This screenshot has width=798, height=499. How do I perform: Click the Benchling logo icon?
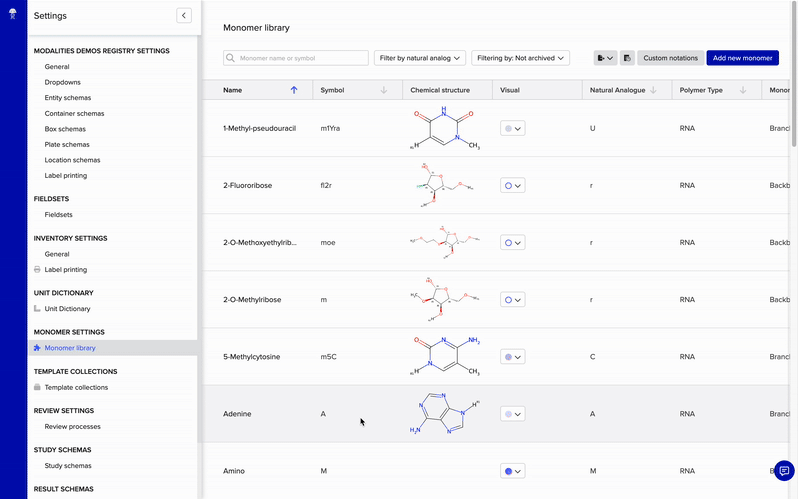[x=13, y=14]
